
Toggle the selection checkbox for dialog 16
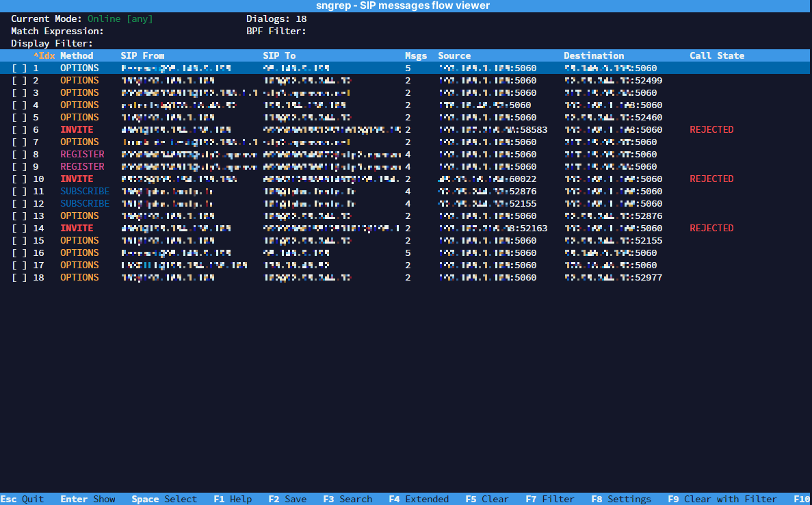point(19,253)
